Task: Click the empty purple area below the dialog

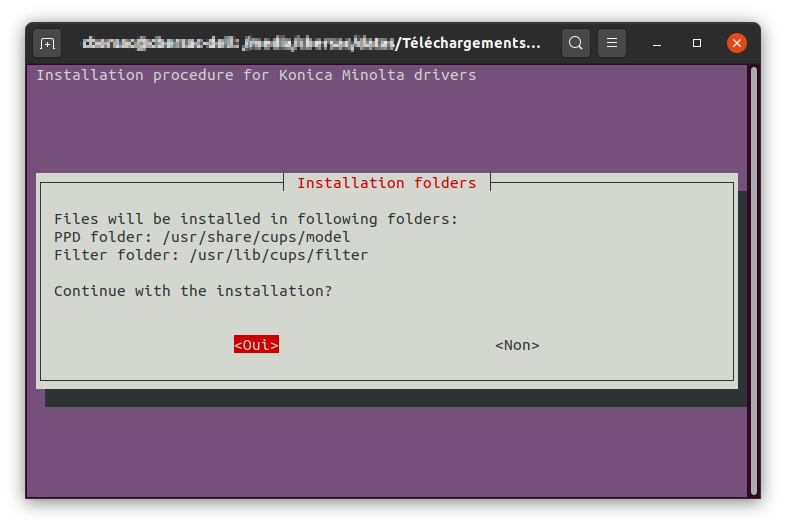Action: [x=390, y=450]
